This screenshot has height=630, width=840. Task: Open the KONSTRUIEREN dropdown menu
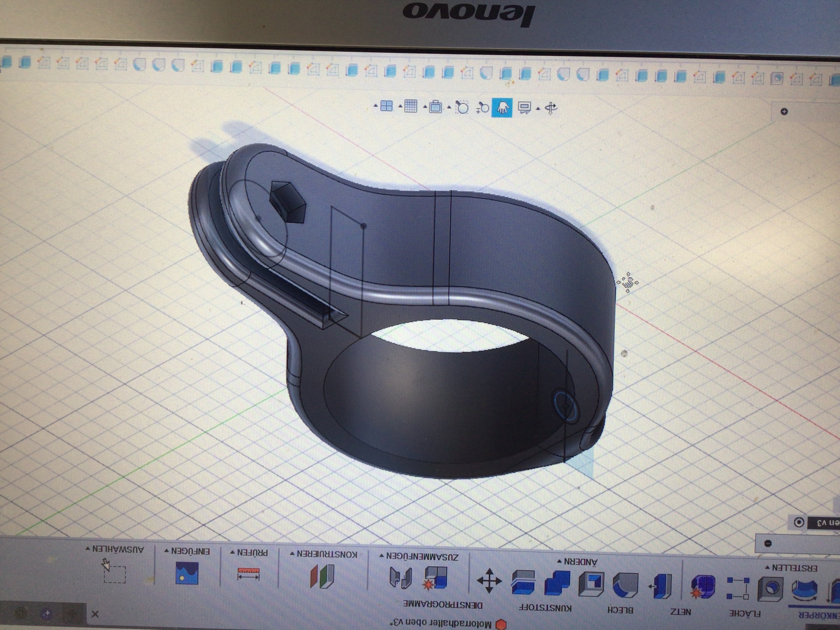(323, 554)
